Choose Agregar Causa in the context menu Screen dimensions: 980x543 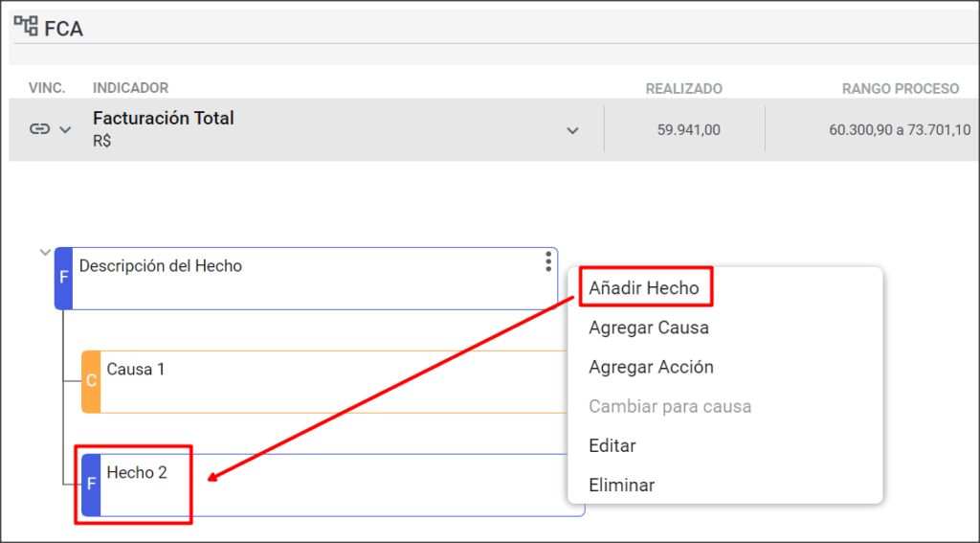pyautogui.click(x=649, y=328)
